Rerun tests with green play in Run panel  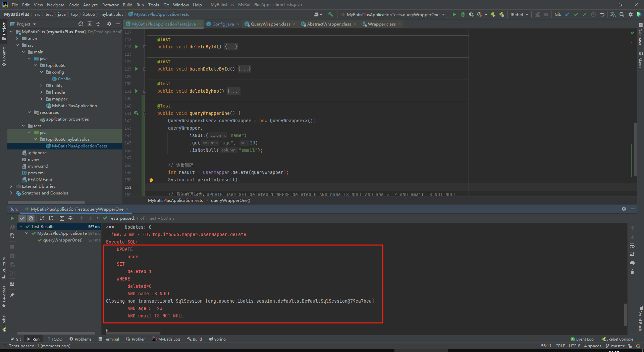[x=12, y=218]
